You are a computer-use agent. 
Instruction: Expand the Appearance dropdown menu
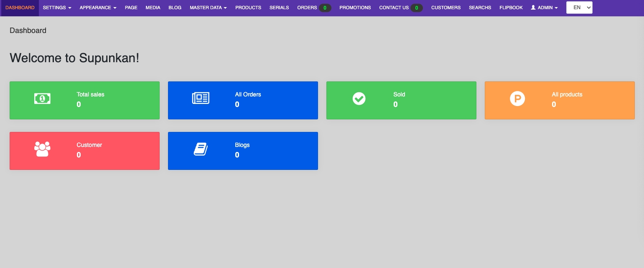coord(98,8)
